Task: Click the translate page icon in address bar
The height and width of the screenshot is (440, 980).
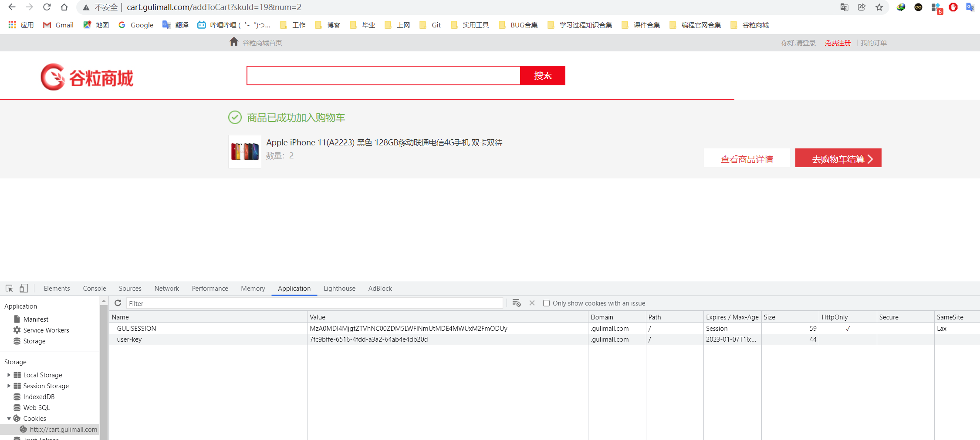Action: coord(844,7)
